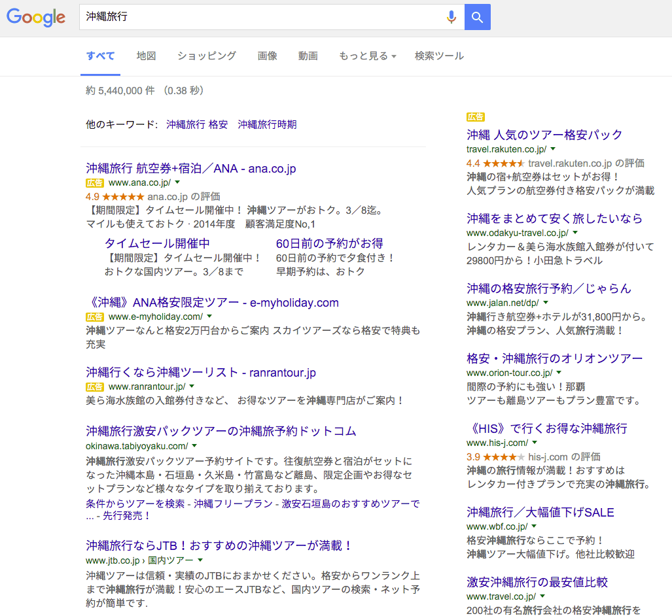The width and height of the screenshot is (672, 616).
Task: Click the microphone voice search icon
Action: [451, 18]
